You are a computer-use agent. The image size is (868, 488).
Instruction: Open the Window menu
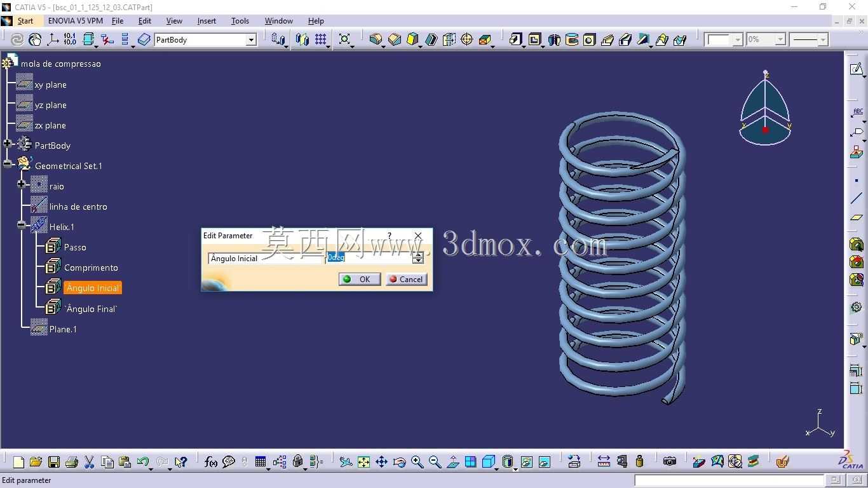(x=278, y=21)
